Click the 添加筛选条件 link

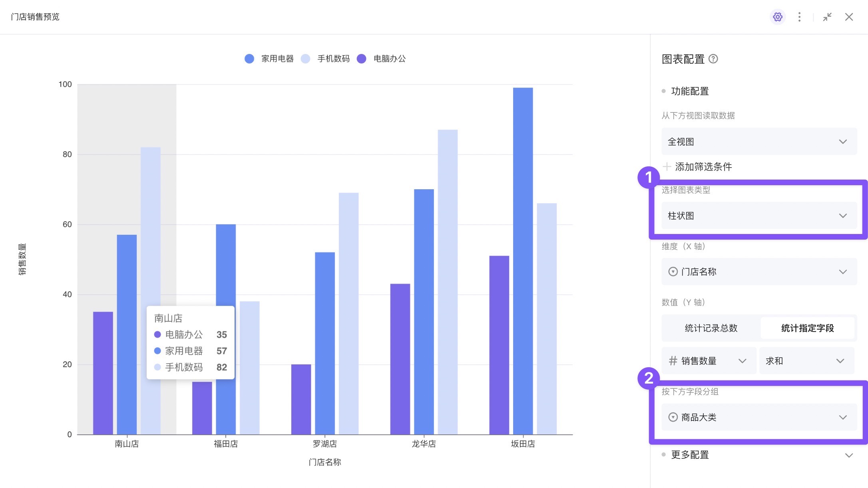click(703, 166)
